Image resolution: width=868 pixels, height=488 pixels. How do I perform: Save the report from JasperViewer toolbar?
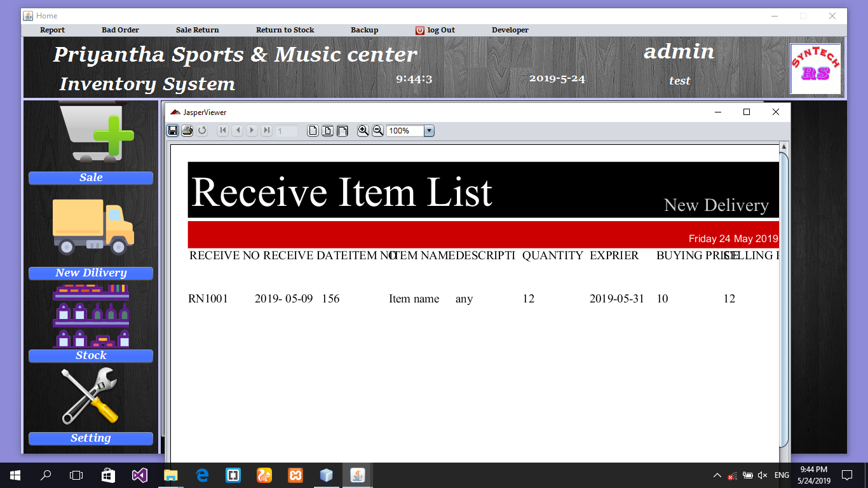[x=172, y=130]
